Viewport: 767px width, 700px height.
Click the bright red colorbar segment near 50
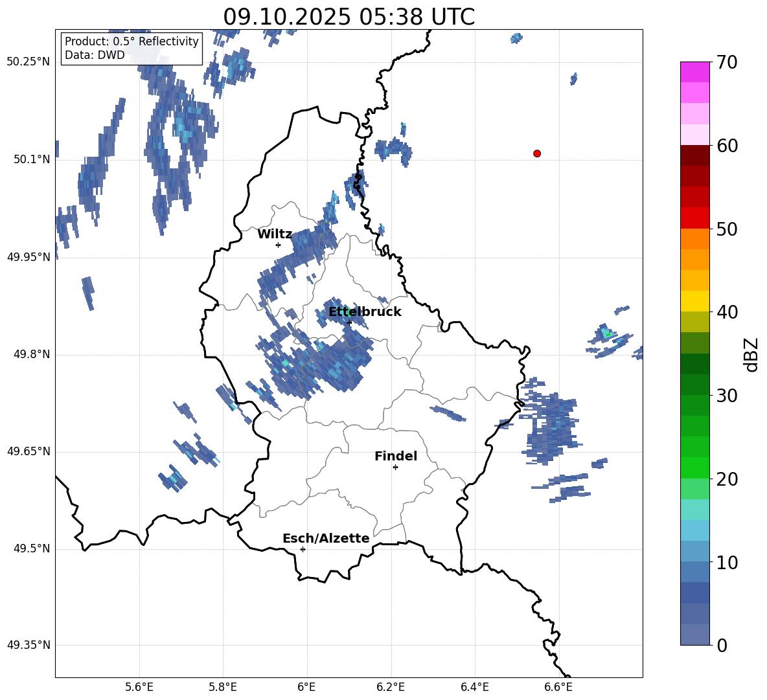695,218
